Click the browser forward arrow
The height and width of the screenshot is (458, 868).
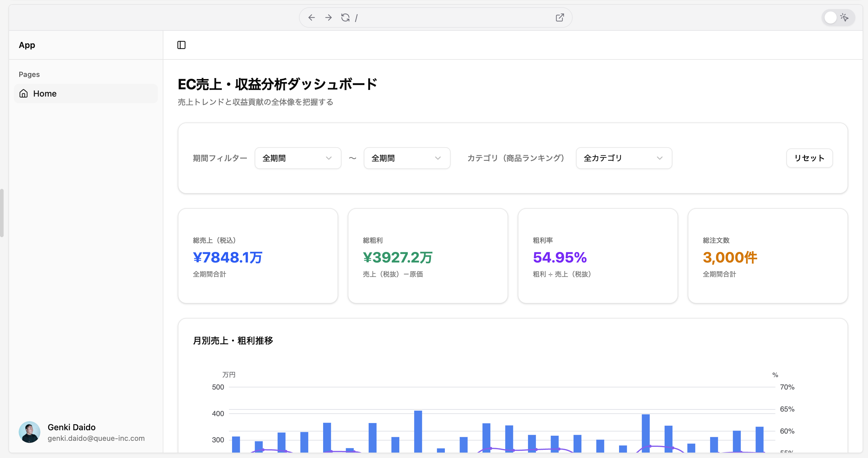(328, 17)
